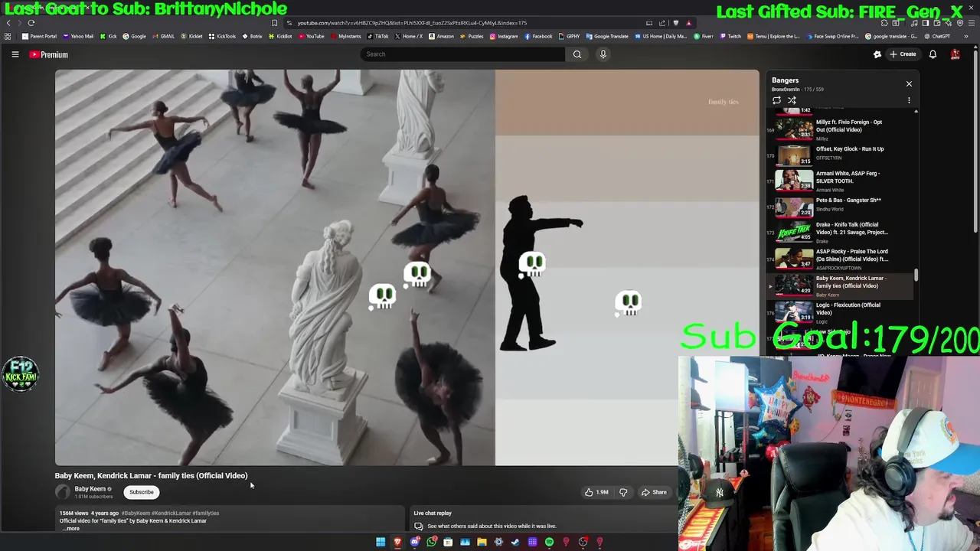Viewport: 980px width, 551px height.
Task: Open YouTube notifications bell
Action: 933,54
